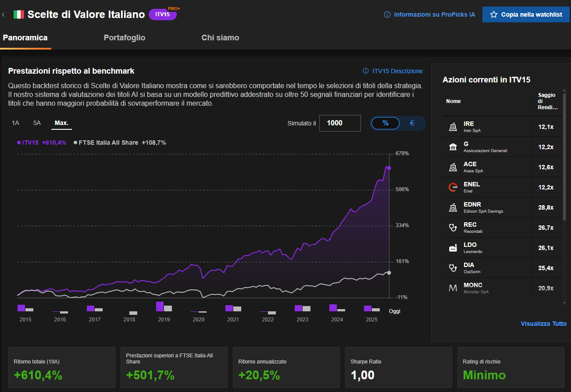Click the DiaSorin stethoscope icon

click(x=453, y=268)
